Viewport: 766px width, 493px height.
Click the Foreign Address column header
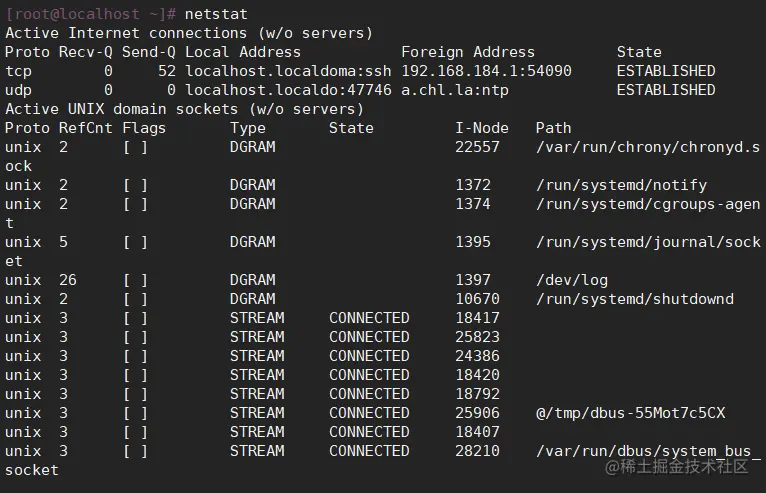click(x=468, y=52)
